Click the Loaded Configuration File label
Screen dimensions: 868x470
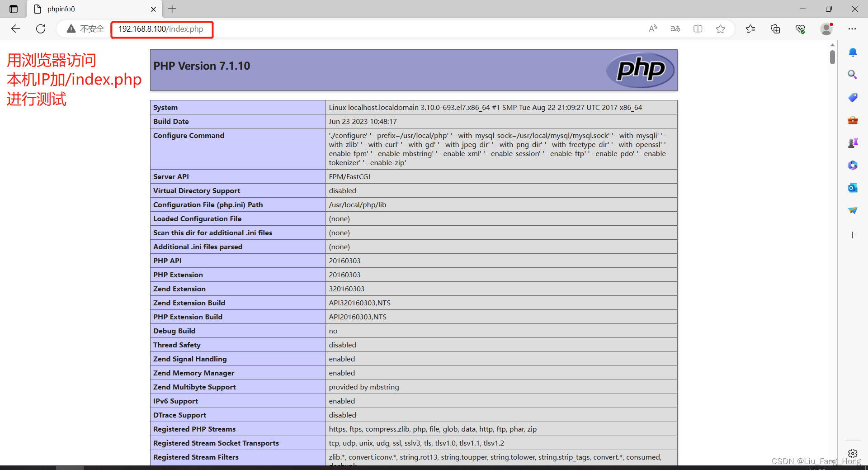(x=198, y=219)
